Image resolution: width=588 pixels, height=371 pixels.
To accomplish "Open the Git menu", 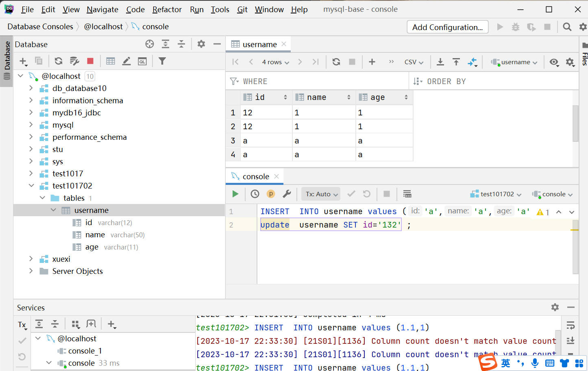I will [x=242, y=9].
